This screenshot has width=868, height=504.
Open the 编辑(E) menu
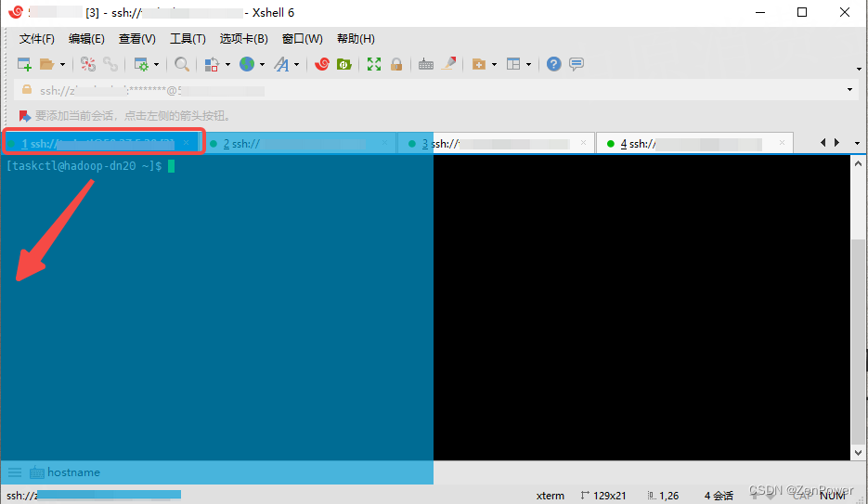[86, 39]
